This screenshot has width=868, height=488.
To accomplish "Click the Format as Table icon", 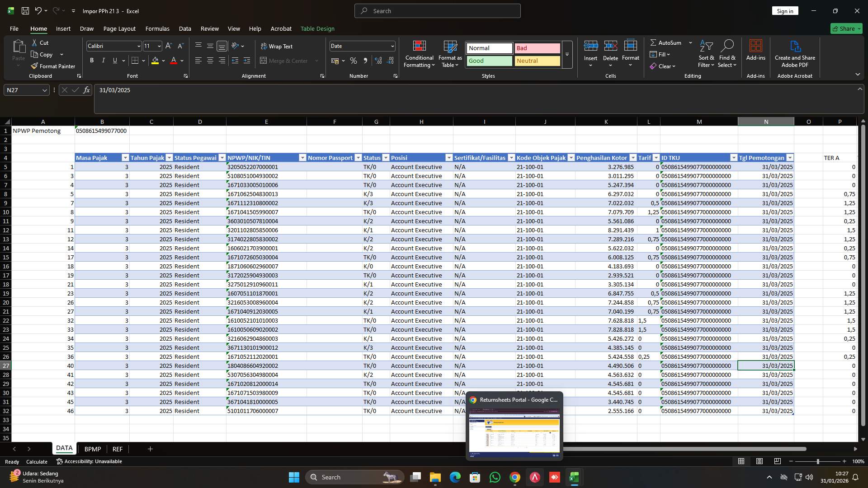I will click(450, 50).
